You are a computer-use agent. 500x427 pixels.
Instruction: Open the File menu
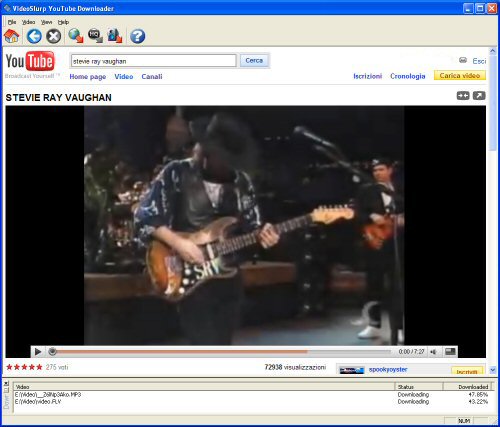pyautogui.click(x=12, y=22)
